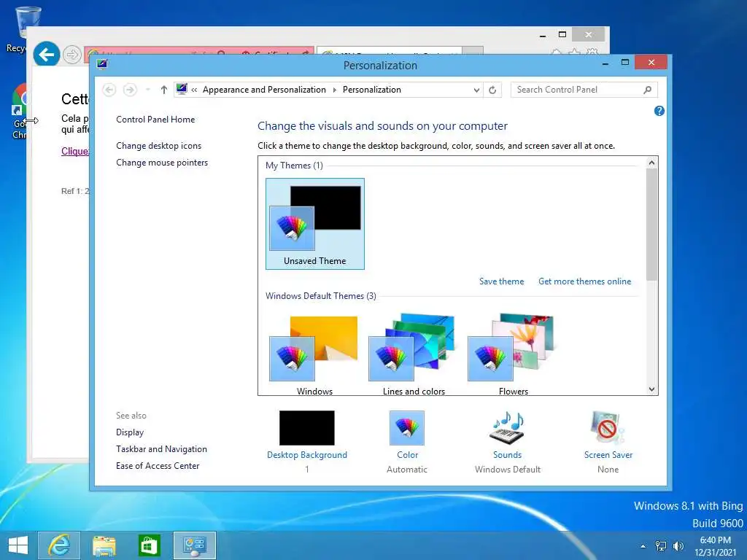Open the recent locations dropdown arrow
747x560 pixels.
pyautogui.click(x=147, y=90)
